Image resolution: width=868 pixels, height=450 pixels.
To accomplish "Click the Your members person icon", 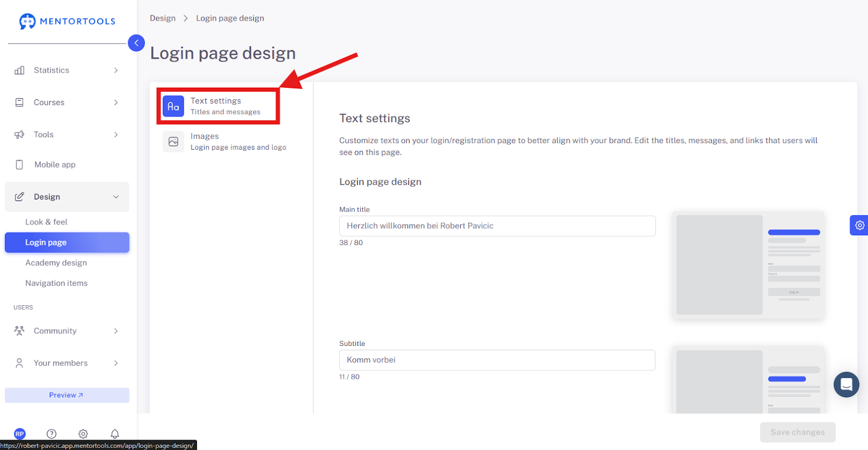I will pyautogui.click(x=20, y=363).
